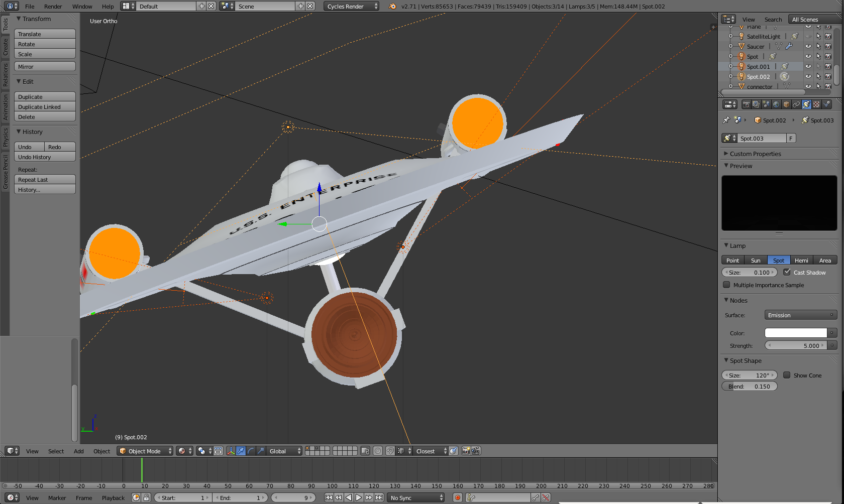Click the Blender logo icon in header

point(392,6)
